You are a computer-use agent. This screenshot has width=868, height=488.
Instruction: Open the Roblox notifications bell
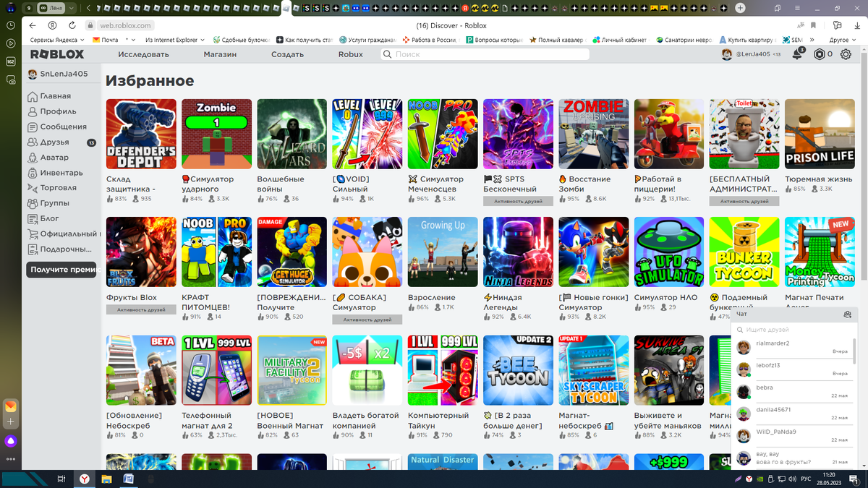click(x=797, y=54)
